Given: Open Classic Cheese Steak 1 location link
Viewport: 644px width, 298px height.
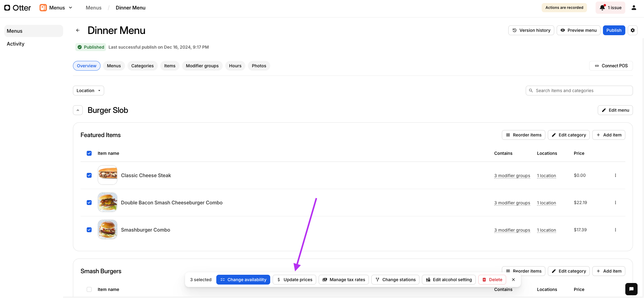Looking at the screenshot, I should click(546, 176).
